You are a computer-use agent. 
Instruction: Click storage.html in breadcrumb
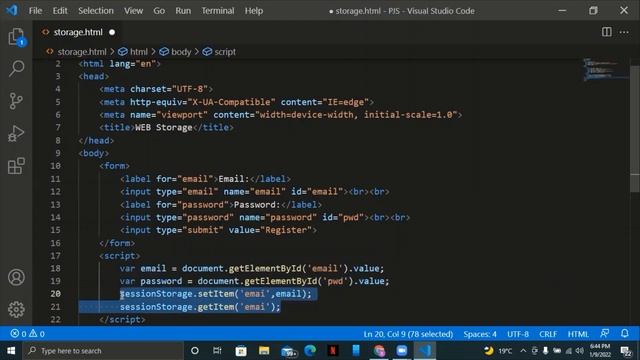pos(82,52)
